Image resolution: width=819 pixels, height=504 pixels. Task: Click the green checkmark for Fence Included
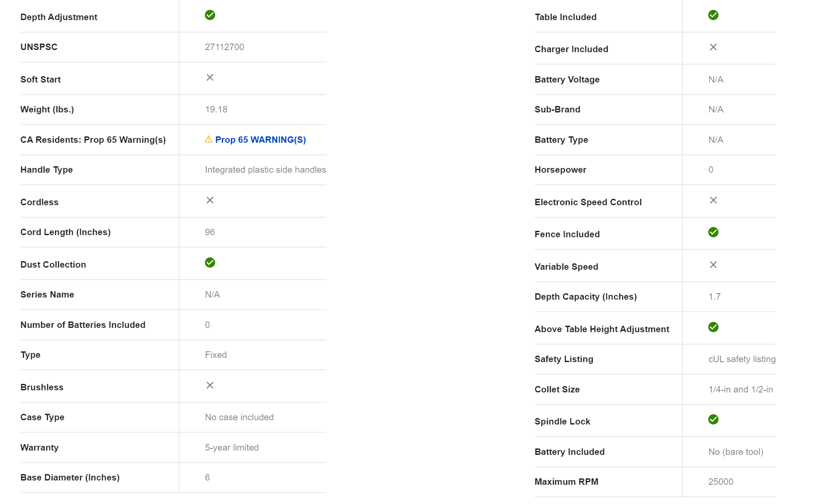(x=713, y=232)
